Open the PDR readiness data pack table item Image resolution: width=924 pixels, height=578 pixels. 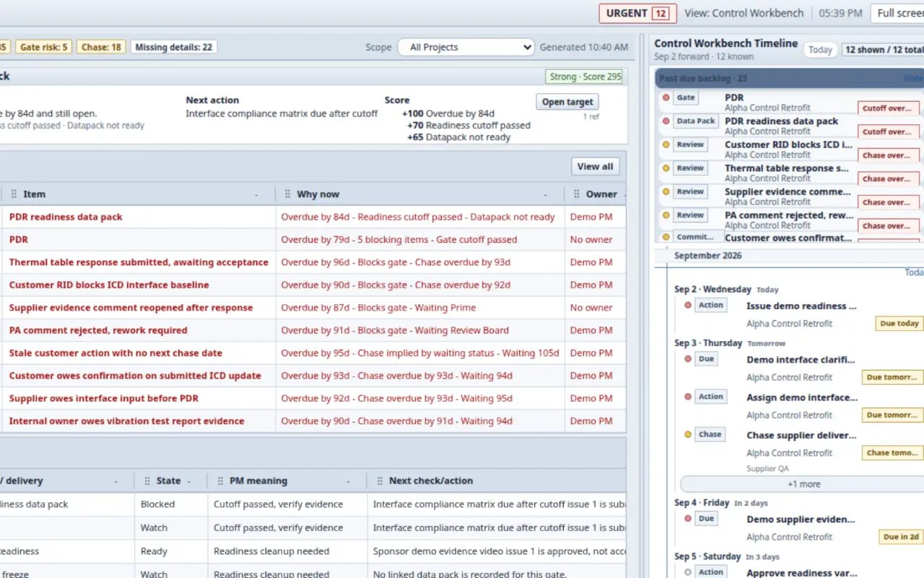pyautogui.click(x=66, y=217)
